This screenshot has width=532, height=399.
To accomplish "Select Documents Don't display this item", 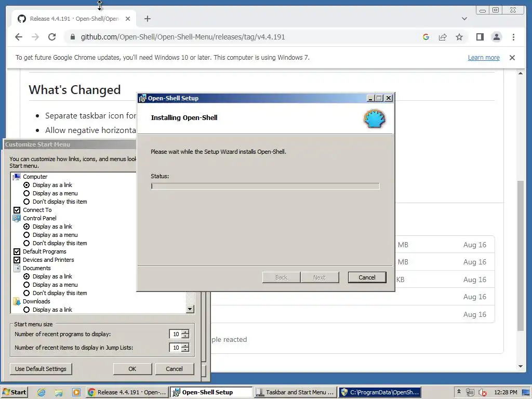I will 26,293.
